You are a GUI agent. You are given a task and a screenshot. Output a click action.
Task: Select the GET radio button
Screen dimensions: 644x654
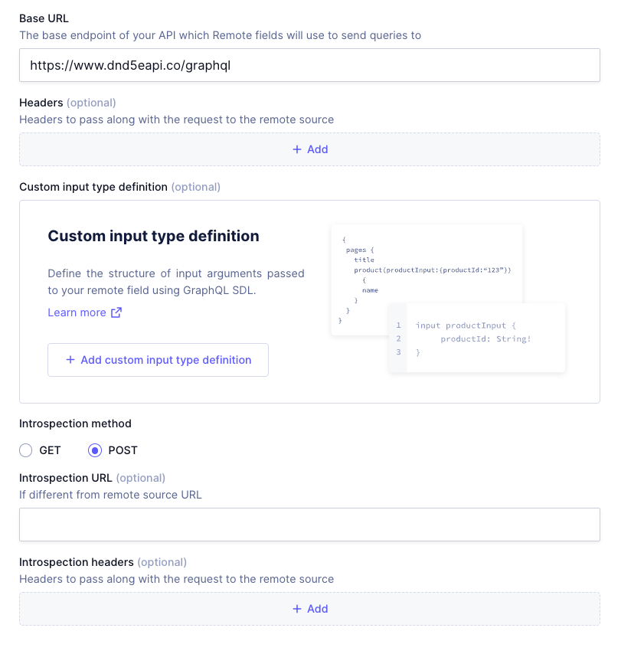25,450
